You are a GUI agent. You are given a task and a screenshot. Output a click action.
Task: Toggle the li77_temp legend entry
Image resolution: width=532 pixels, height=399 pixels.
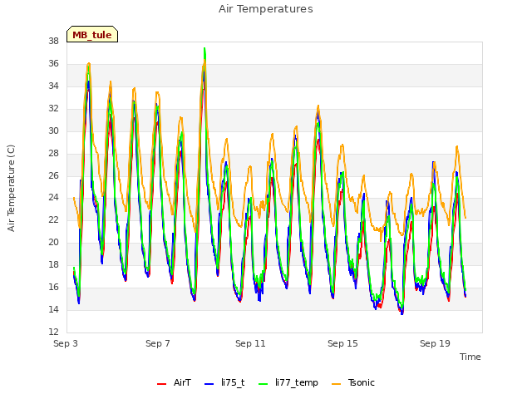coord(288,382)
